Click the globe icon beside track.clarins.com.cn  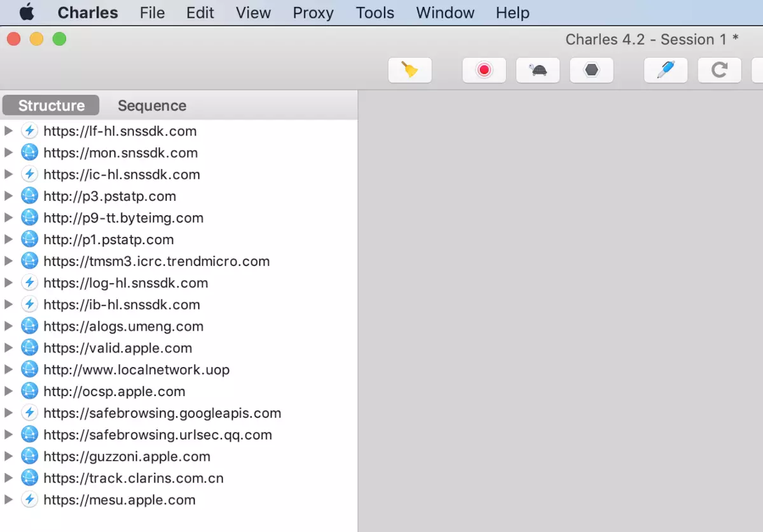29,478
